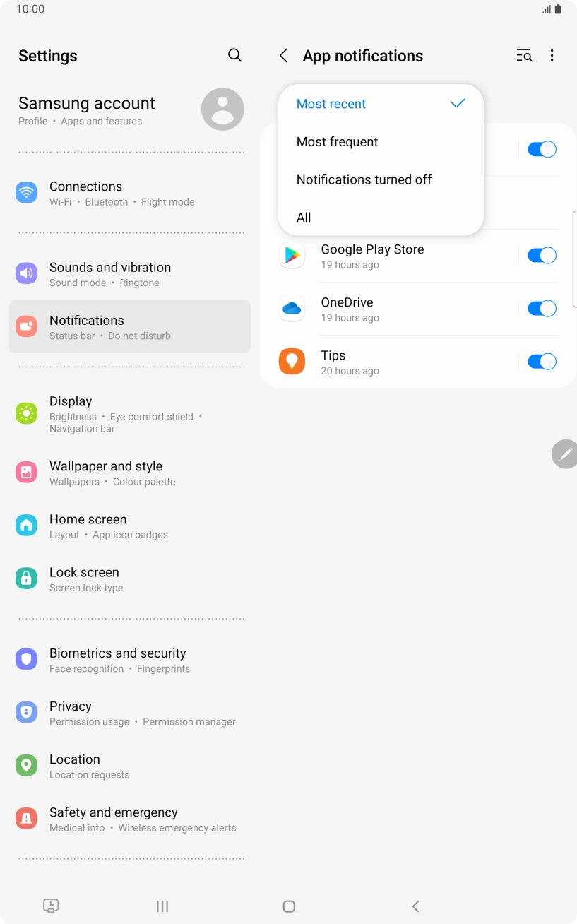Viewport: 577px width, 924px height.
Task: Disable Google Play Store notifications toggle
Action: (542, 256)
